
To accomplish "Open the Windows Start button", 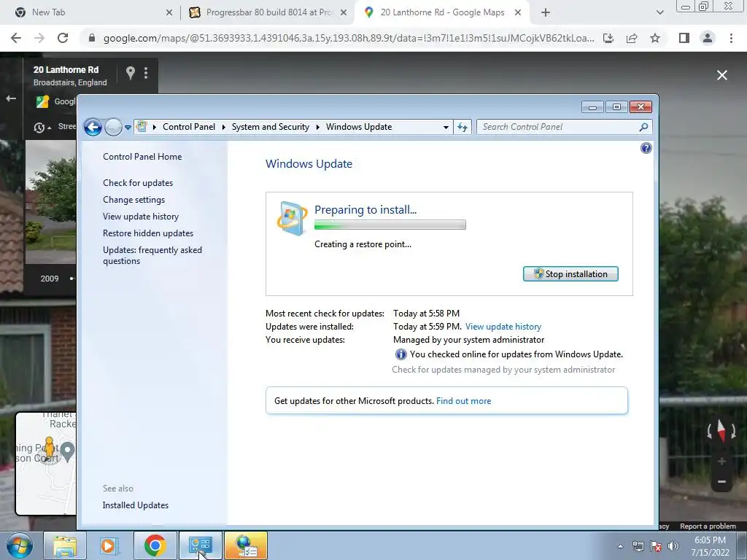I will tap(19, 545).
